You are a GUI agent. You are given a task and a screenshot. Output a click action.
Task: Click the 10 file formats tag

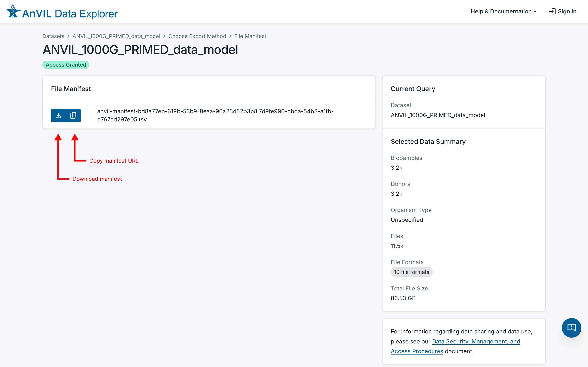coord(411,272)
